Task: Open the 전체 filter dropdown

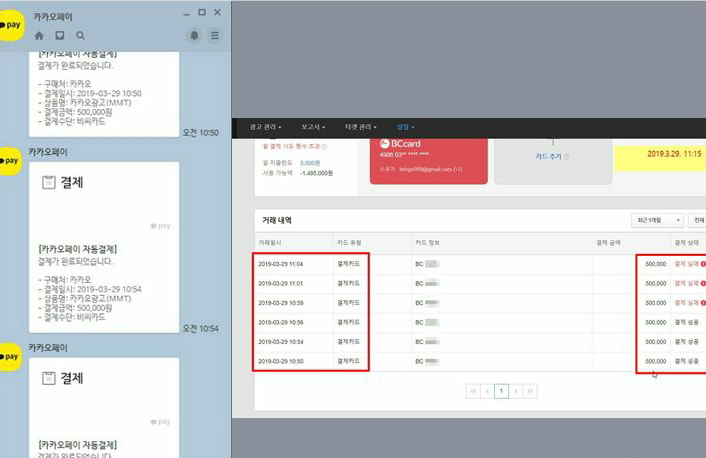Action: 698,220
